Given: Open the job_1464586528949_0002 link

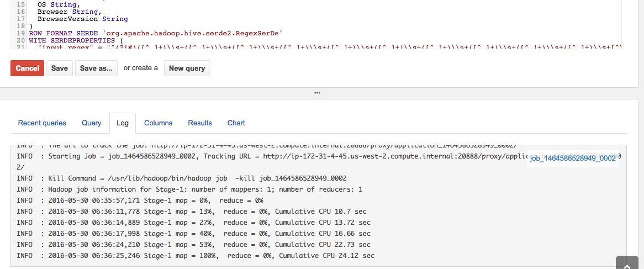Looking at the screenshot, I should [x=573, y=159].
